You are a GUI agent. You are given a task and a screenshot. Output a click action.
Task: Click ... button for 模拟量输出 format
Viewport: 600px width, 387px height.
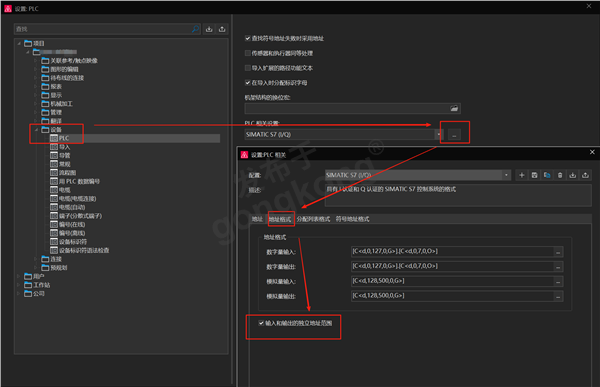click(558, 296)
